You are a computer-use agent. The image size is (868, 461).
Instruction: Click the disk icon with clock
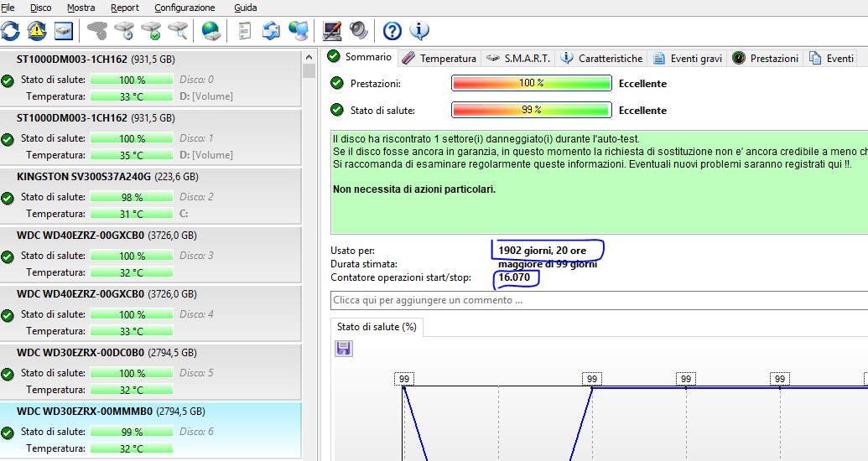click(125, 31)
